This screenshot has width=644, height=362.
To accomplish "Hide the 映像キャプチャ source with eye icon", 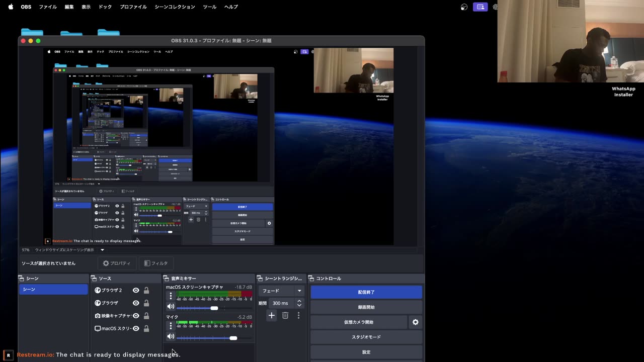I will (x=136, y=316).
